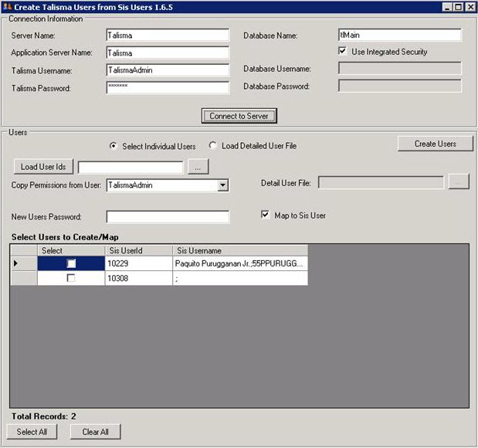Click the Select column header

tap(71, 250)
